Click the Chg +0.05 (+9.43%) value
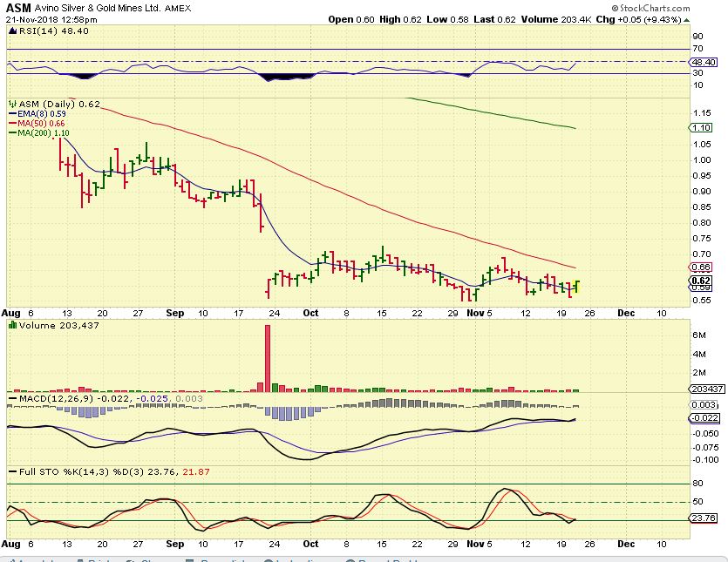 [x=639, y=19]
